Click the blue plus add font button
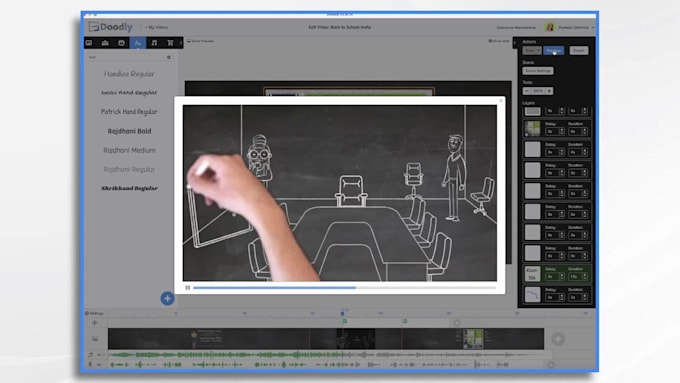The image size is (680, 383). 167,298
